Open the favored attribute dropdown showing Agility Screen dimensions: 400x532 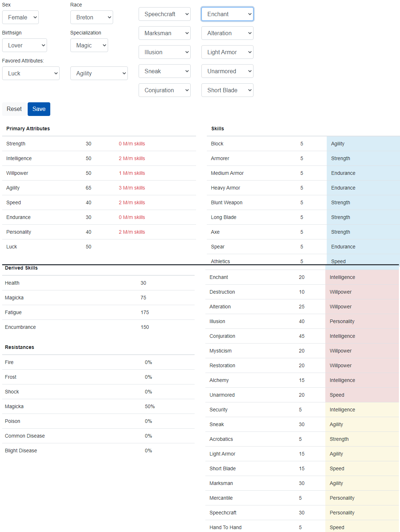click(x=99, y=73)
